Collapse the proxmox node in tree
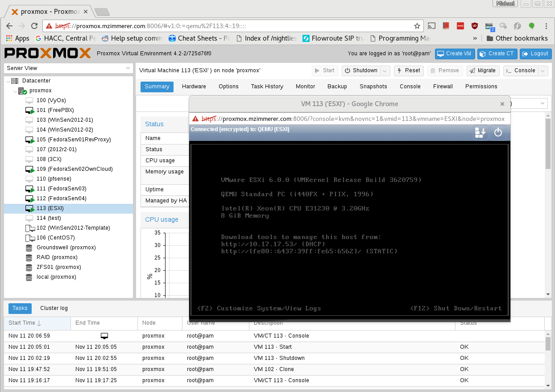The image size is (555, 392). tap(15, 91)
